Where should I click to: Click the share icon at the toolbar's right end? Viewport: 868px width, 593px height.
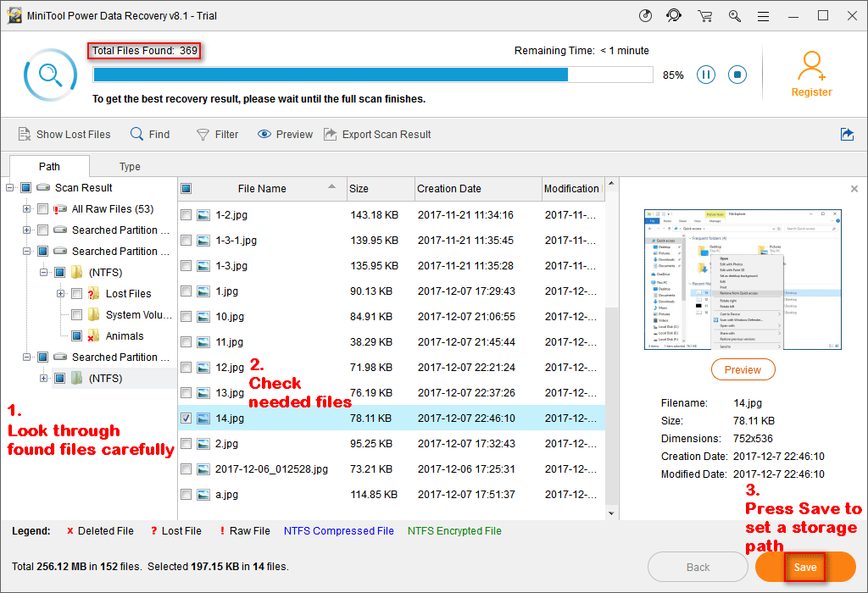click(847, 135)
